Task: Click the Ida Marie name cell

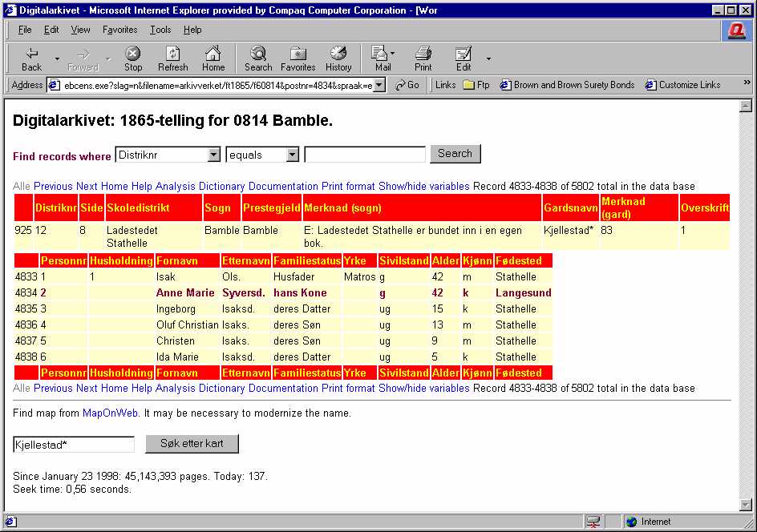Action: pyautogui.click(x=188, y=357)
